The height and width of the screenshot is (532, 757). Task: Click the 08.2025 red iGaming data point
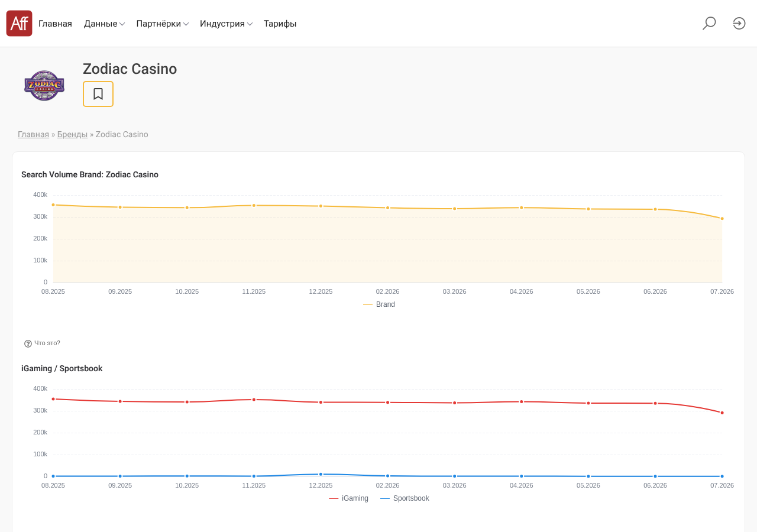[x=53, y=399]
